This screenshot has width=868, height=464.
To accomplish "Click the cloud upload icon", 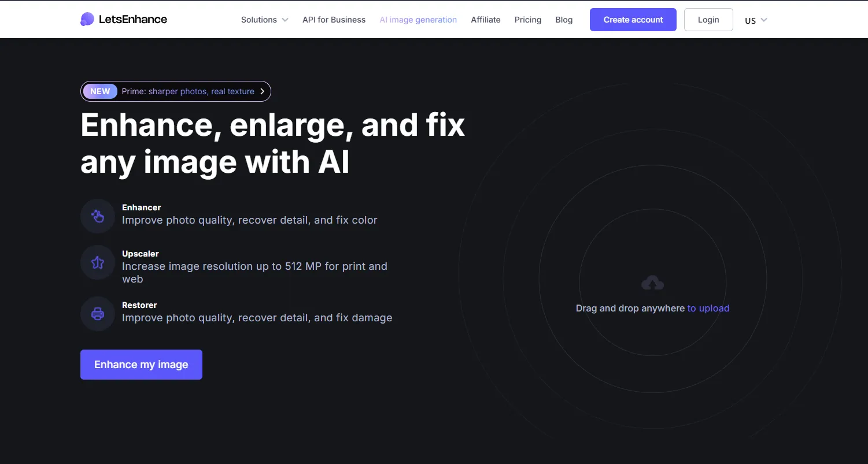I will point(652,283).
